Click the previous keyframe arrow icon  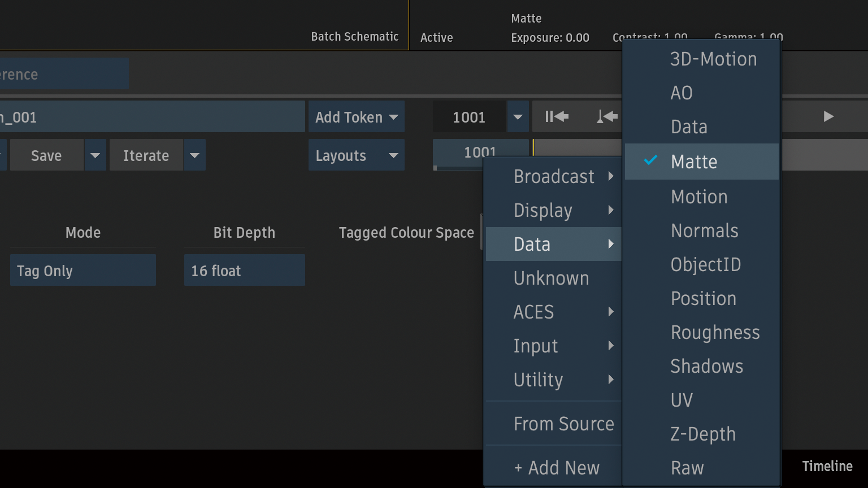click(x=607, y=117)
